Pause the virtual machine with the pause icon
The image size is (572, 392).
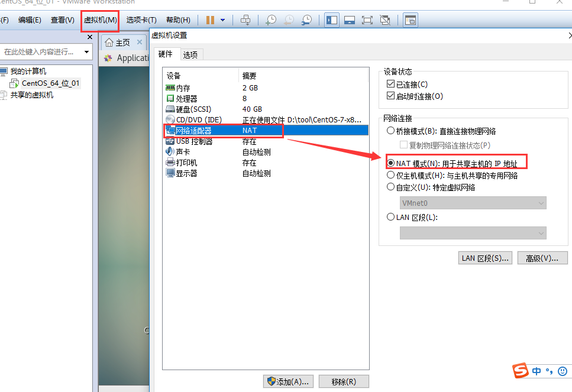tap(210, 20)
